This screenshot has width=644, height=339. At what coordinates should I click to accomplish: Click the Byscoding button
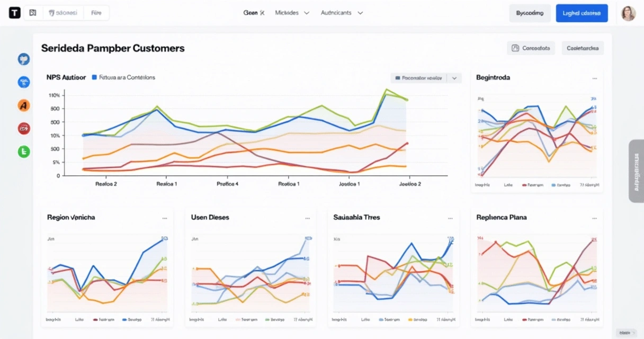(530, 13)
